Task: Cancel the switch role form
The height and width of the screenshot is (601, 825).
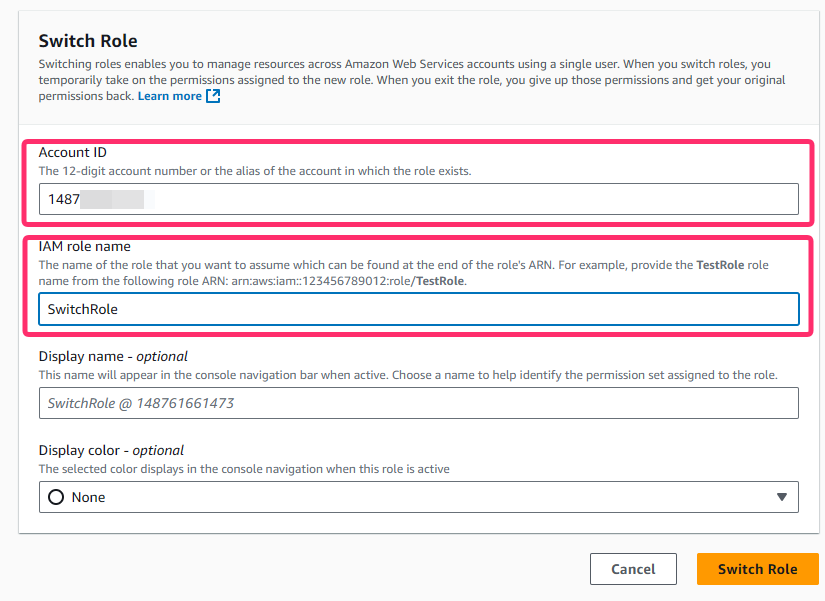Action: click(633, 569)
